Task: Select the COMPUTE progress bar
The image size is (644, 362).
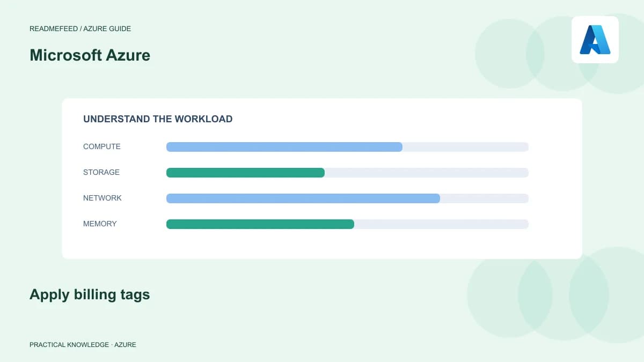Action: point(347,147)
